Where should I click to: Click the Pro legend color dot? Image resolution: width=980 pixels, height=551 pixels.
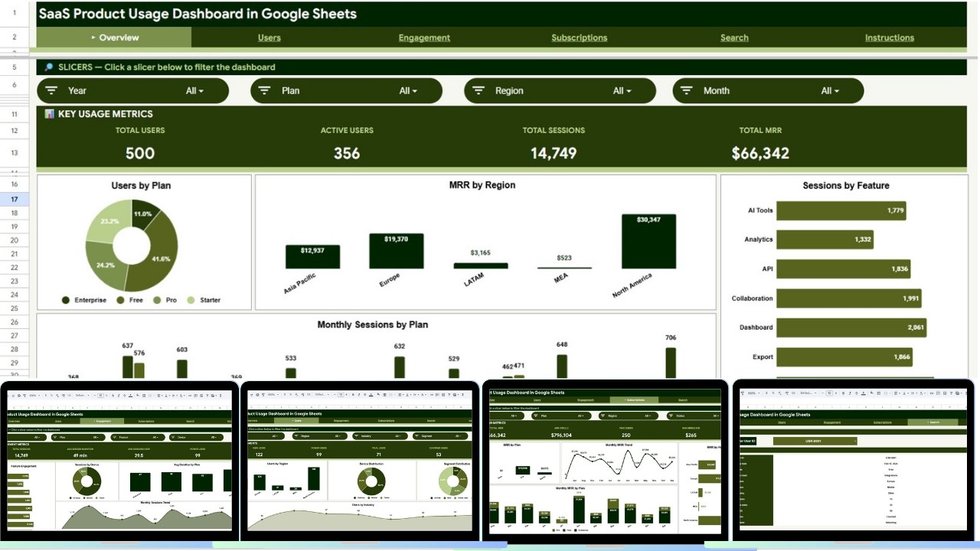(x=158, y=300)
